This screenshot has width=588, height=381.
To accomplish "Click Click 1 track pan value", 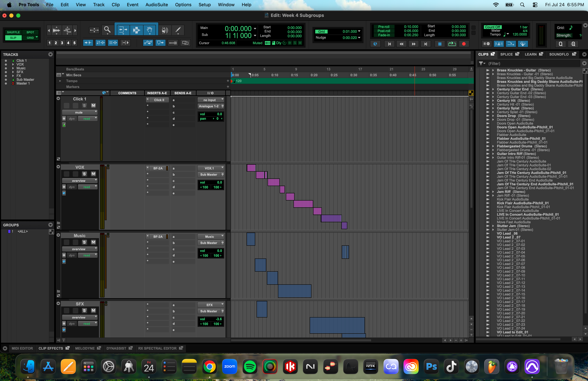I will click(x=217, y=119).
